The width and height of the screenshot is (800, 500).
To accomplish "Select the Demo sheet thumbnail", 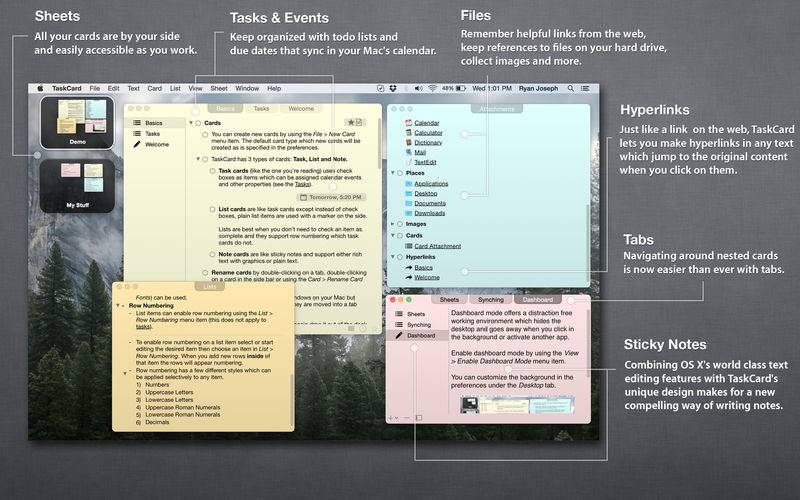I will pyautogui.click(x=77, y=122).
